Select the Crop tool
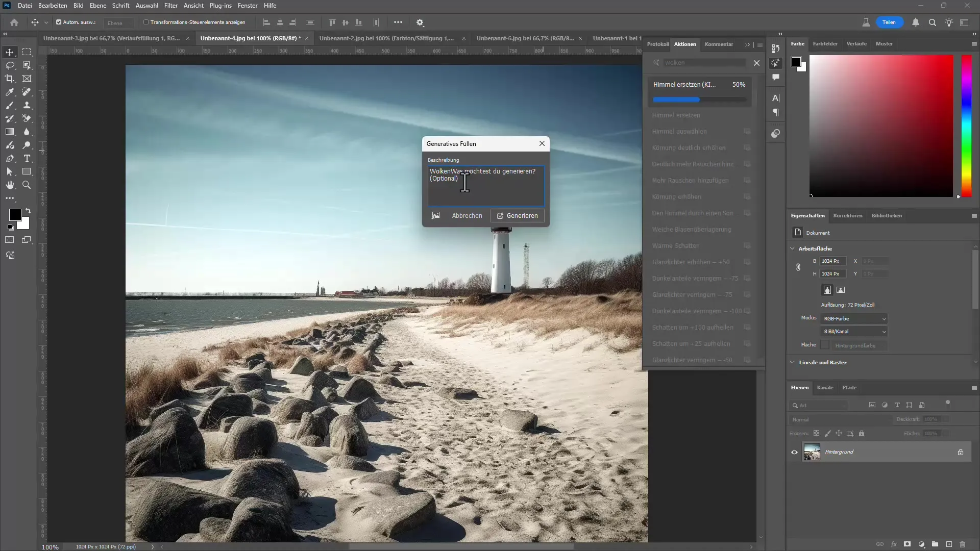The height and width of the screenshot is (551, 980). click(10, 79)
